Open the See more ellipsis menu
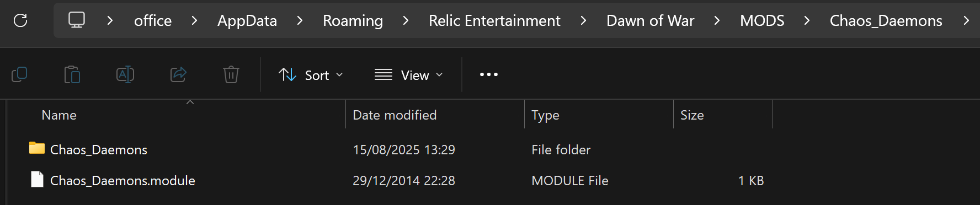Screen dimensions: 980x205 pyautogui.click(x=489, y=74)
